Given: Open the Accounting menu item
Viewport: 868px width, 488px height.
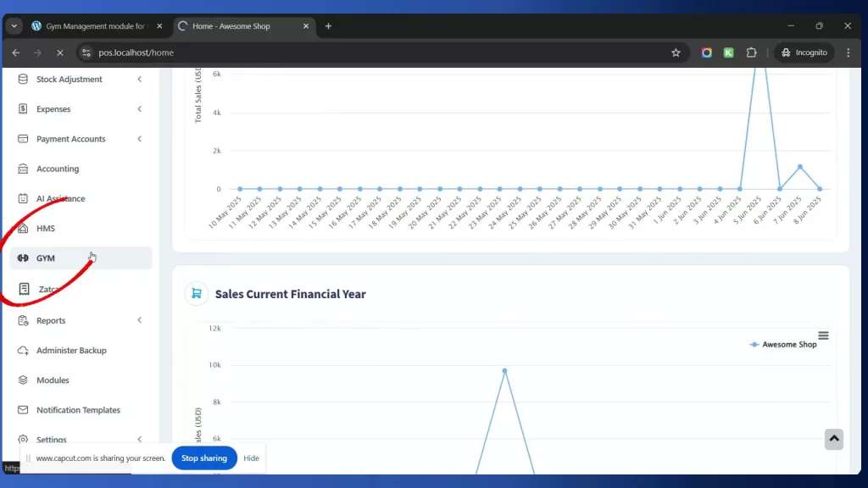Looking at the screenshot, I should [x=81, y=169].
